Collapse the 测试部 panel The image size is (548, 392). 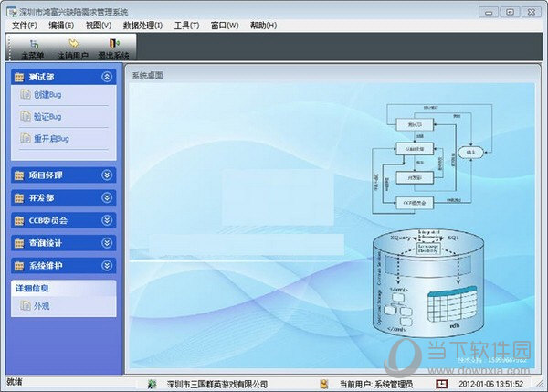tap(107, 77)
